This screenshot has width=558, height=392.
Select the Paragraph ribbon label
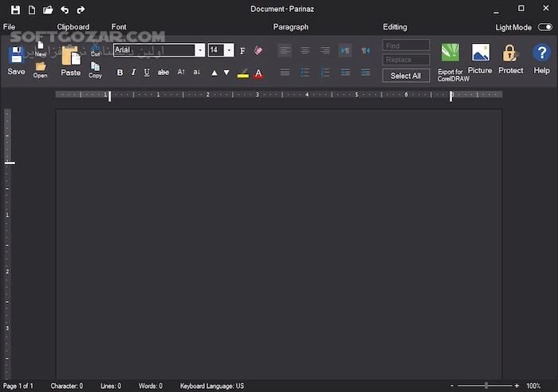coord(290,27)
